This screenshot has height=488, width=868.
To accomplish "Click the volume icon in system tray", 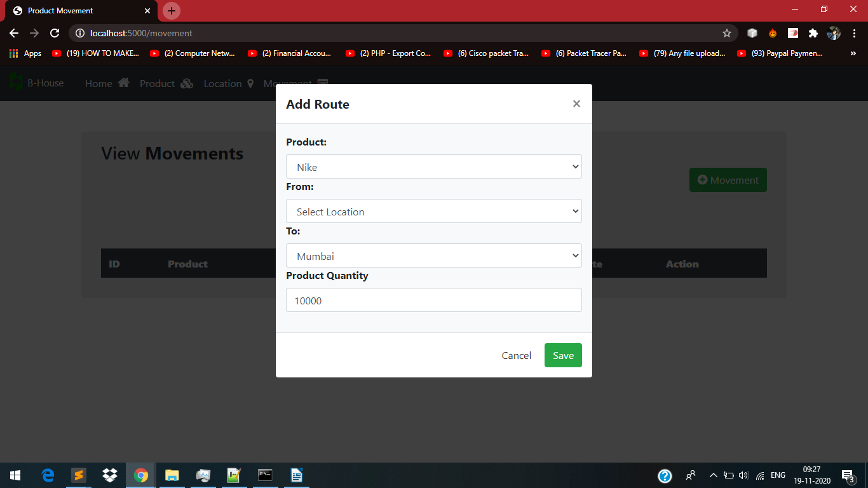I will click(744, 475).
